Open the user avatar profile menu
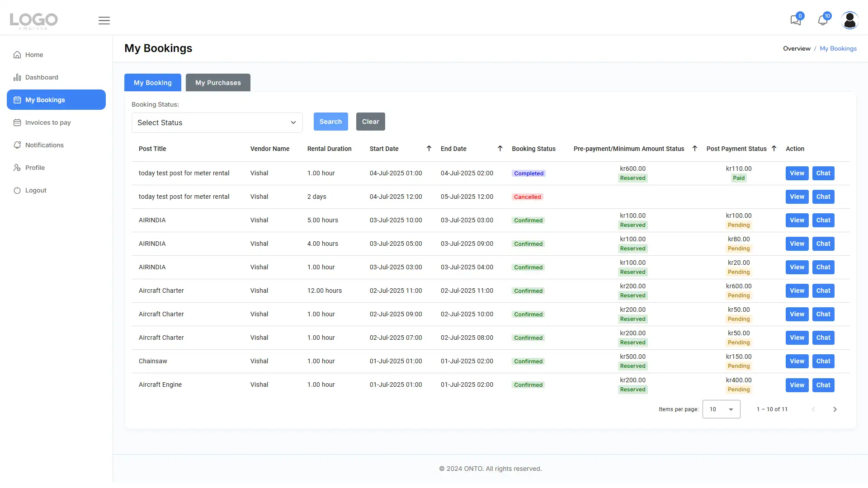The width and height of the screenshot is (868, 488). click(850, 20)
